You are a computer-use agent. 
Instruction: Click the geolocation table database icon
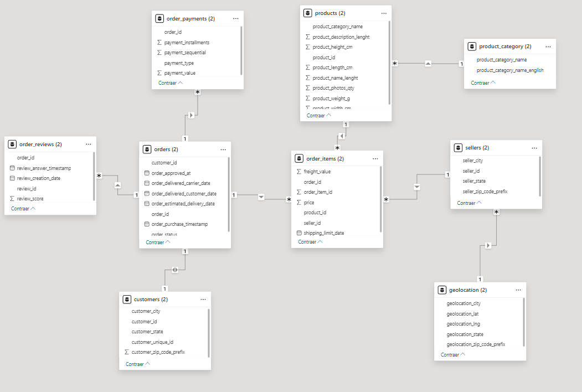(442, 290)
